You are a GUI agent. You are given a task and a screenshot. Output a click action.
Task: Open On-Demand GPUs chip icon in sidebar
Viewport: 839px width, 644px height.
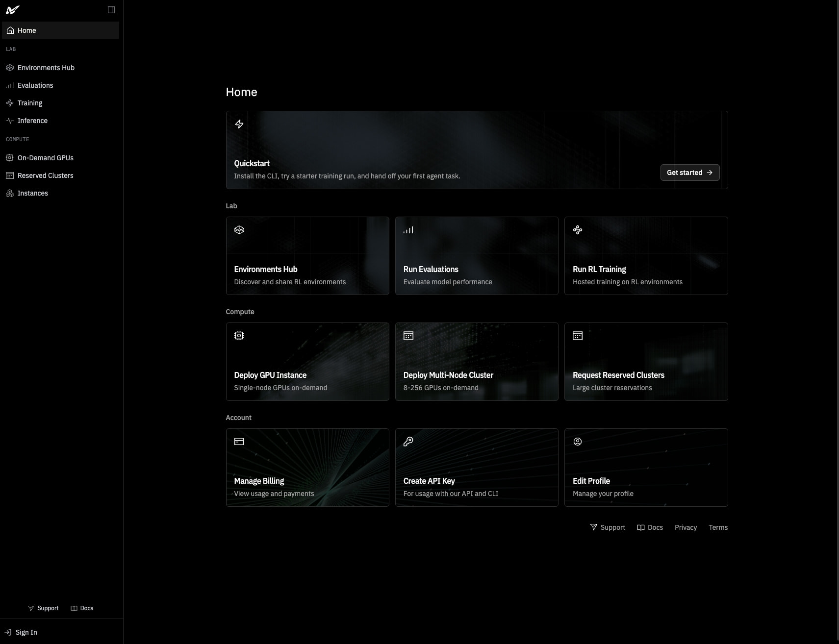(10, 158)
